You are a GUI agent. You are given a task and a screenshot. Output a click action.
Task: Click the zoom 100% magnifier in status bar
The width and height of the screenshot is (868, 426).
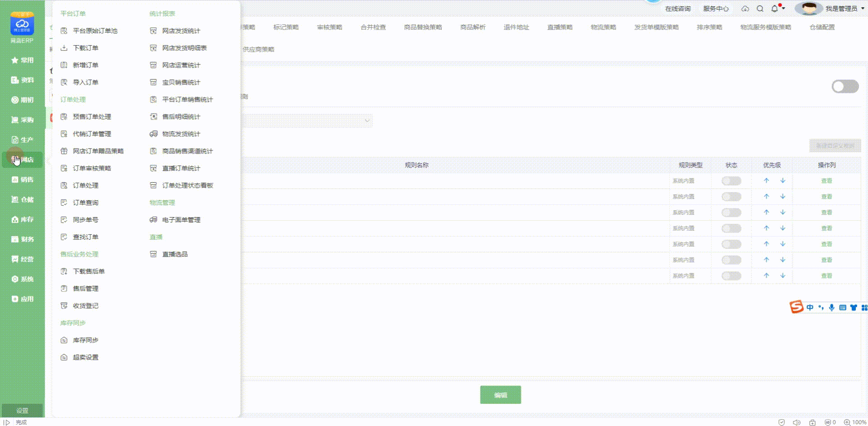847,422
